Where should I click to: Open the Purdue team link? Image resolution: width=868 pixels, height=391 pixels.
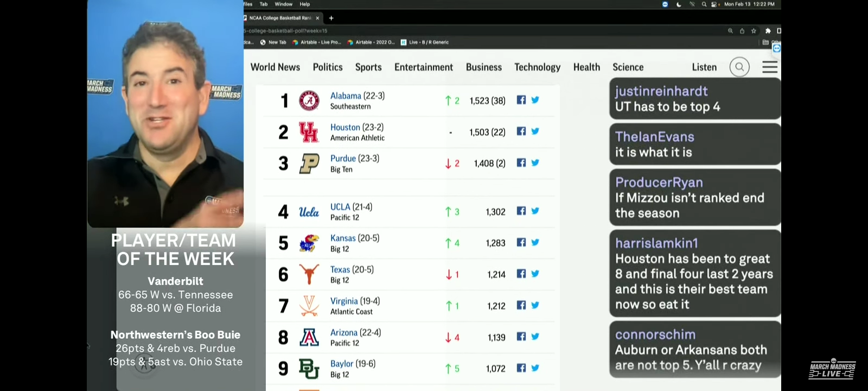coord(343,159)
